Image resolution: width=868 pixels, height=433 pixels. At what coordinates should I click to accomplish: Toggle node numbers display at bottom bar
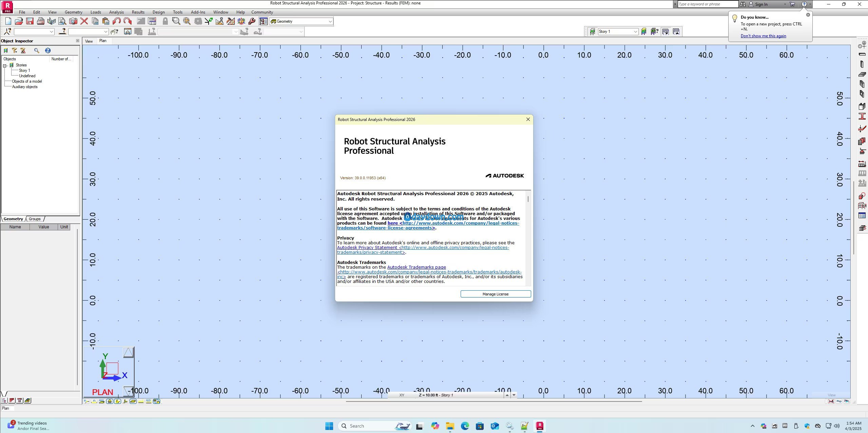coord(86,401)
